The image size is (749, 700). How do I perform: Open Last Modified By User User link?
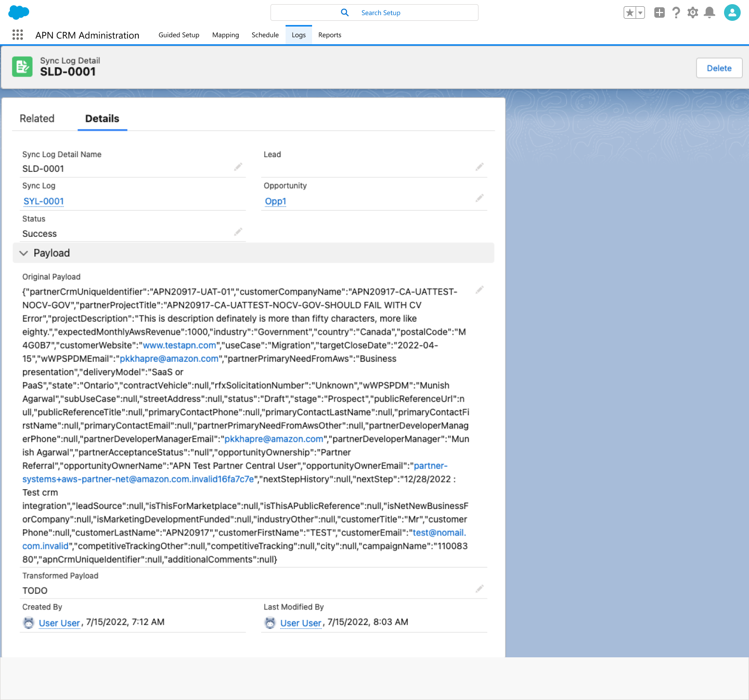[x=301, y=623]
